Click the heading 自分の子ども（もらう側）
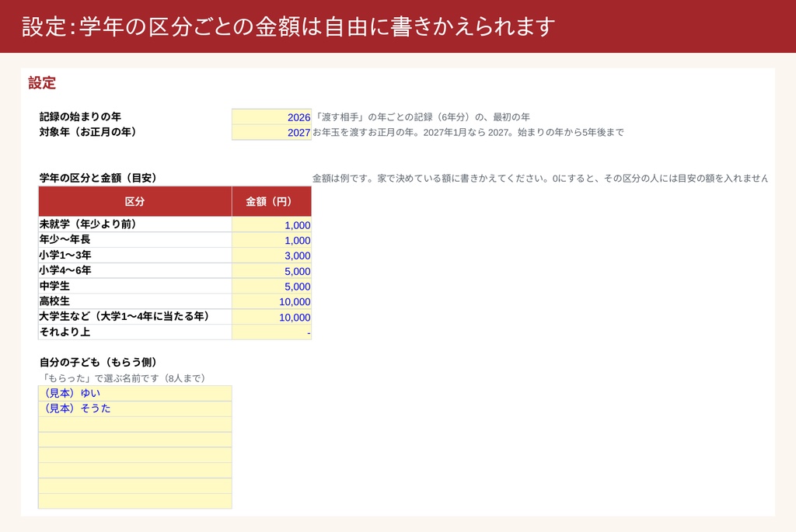Viewport: 796px width, 532px height. (x=99, y=362)
